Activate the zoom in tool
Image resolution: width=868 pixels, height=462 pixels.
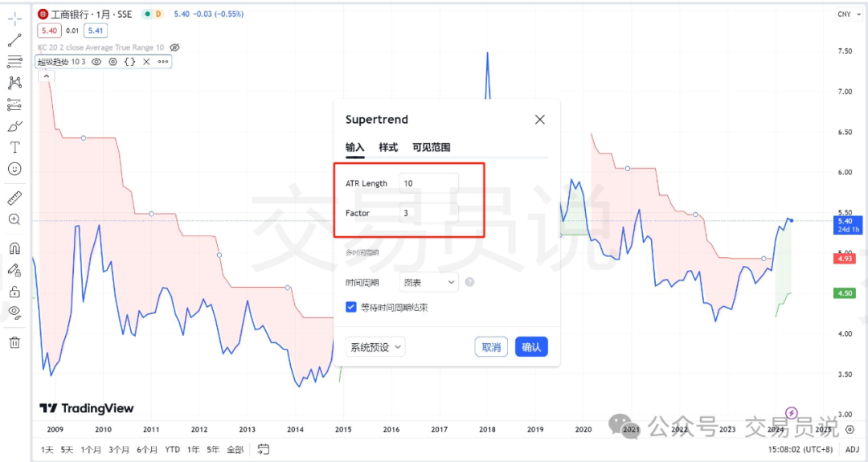tap(15, 219)
